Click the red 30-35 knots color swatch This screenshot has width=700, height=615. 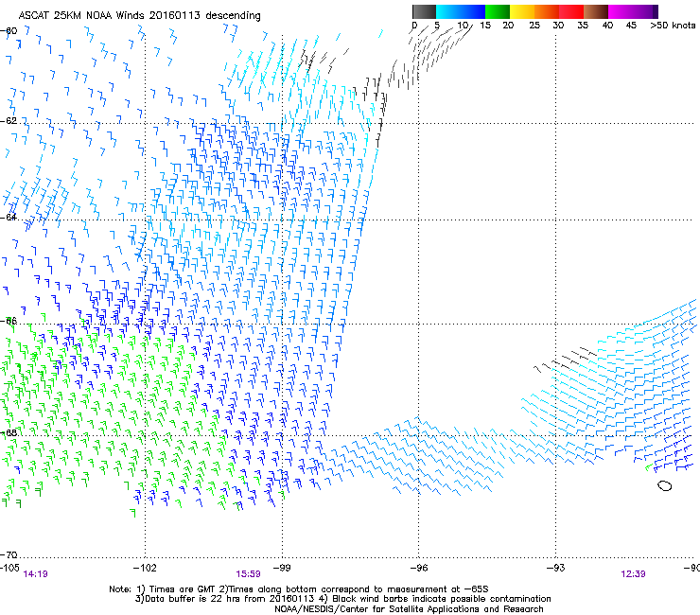[571, 11]
